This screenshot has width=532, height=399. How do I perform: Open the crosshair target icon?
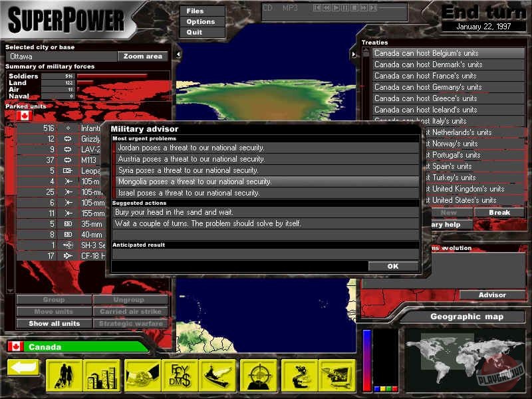[259, 375]
